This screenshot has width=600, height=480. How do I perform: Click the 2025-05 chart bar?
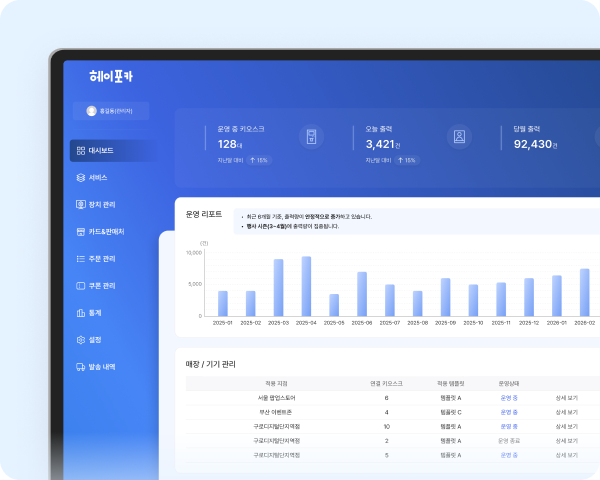[x=334, y=305]
